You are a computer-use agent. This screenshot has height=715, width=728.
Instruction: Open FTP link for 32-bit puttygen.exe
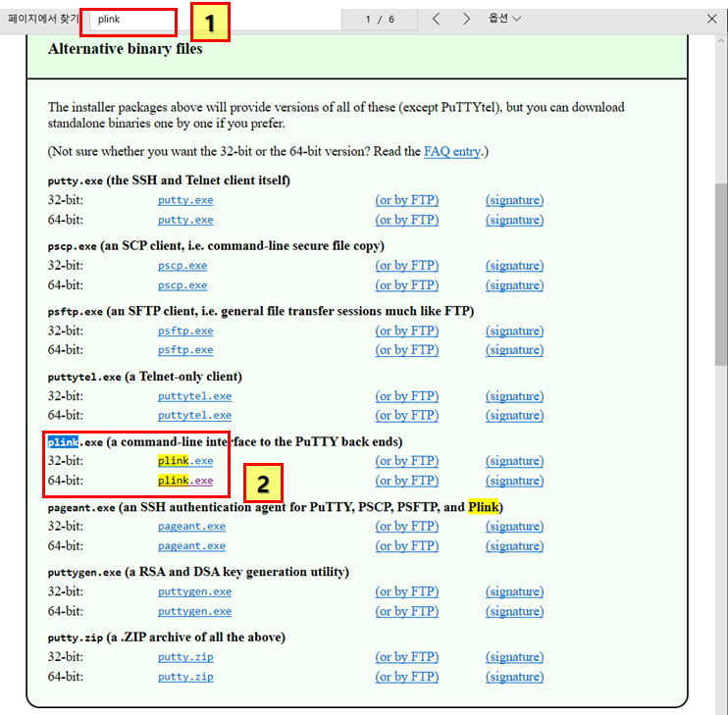click(x=407, y=591)
